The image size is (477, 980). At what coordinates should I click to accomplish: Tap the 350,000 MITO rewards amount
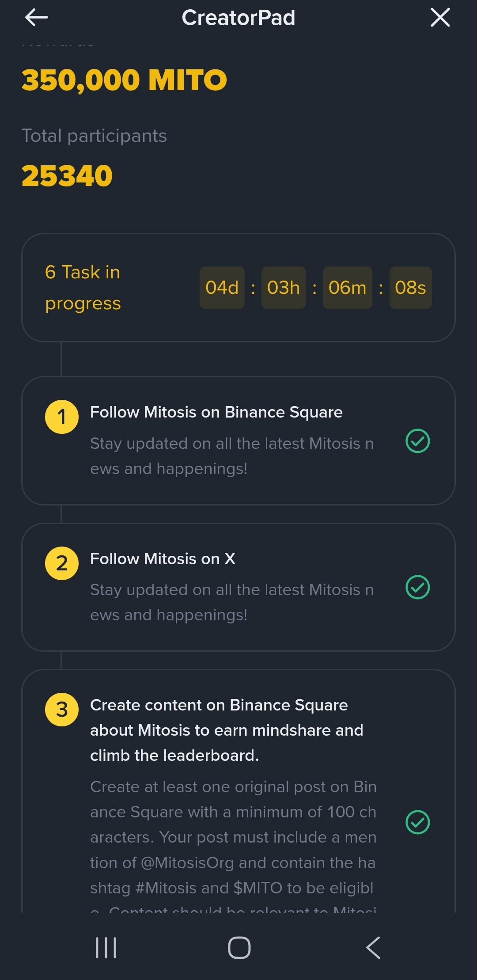point(124,80)
